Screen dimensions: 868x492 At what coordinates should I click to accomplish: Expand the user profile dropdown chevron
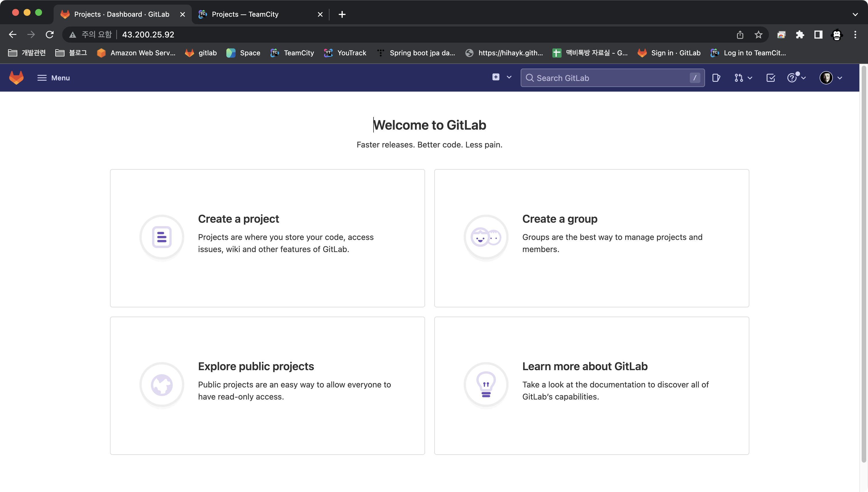839,78
